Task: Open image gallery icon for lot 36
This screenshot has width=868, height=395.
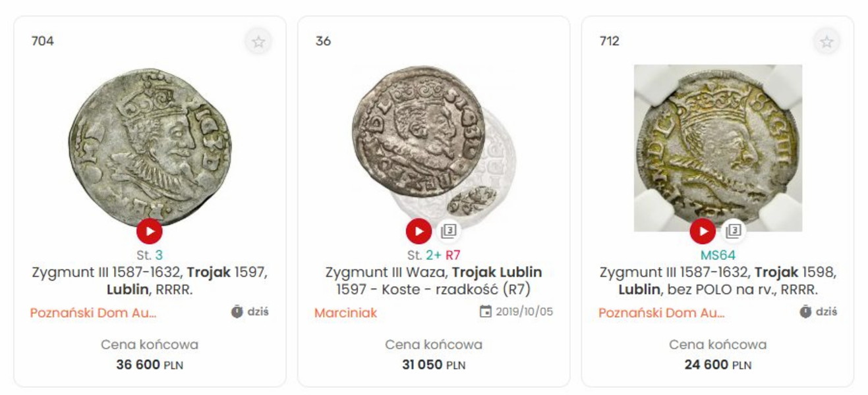Action: click(x=448, y=230)
